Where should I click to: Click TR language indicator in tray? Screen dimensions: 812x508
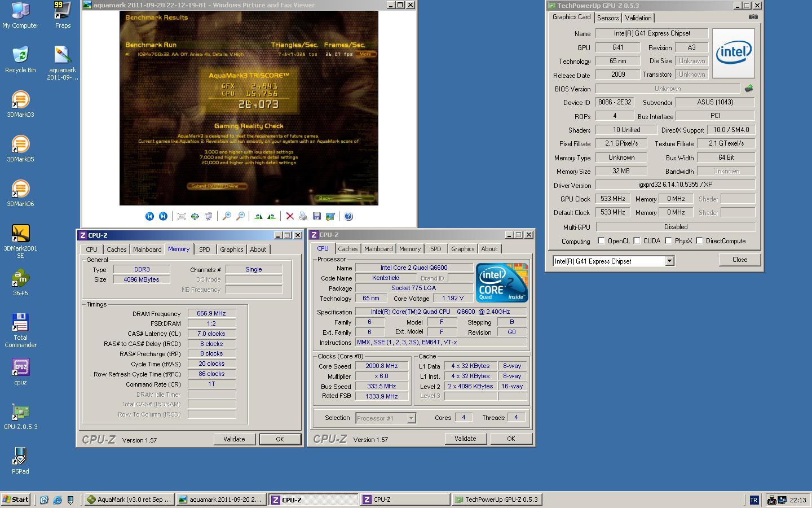point(754,500)
